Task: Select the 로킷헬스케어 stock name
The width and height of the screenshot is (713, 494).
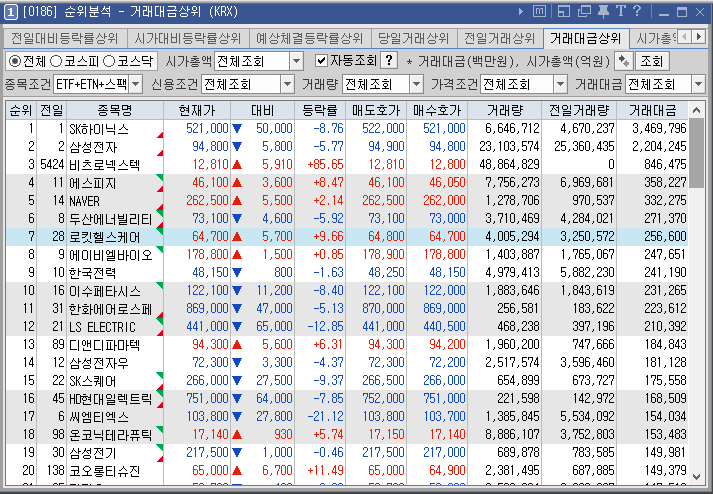Action: click(104, 237)
